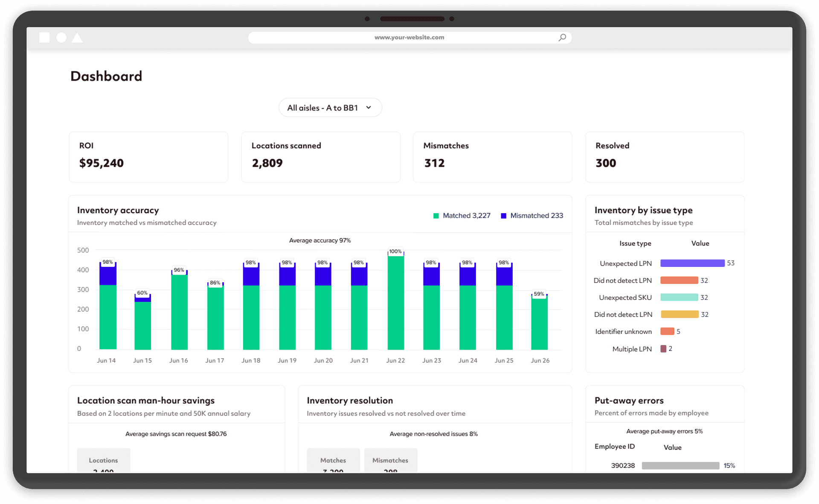Expand the All aisles dropdown chevron

pos(369,107)
